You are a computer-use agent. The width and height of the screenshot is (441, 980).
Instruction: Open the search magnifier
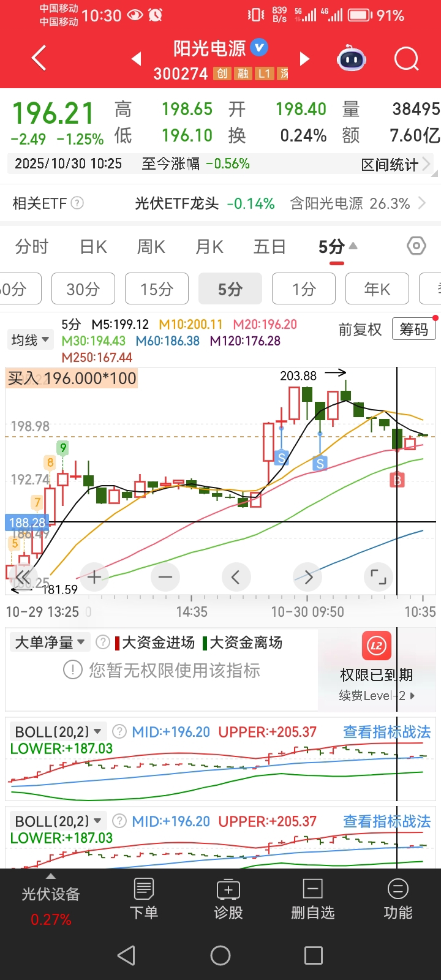click(x=406, y=59)
